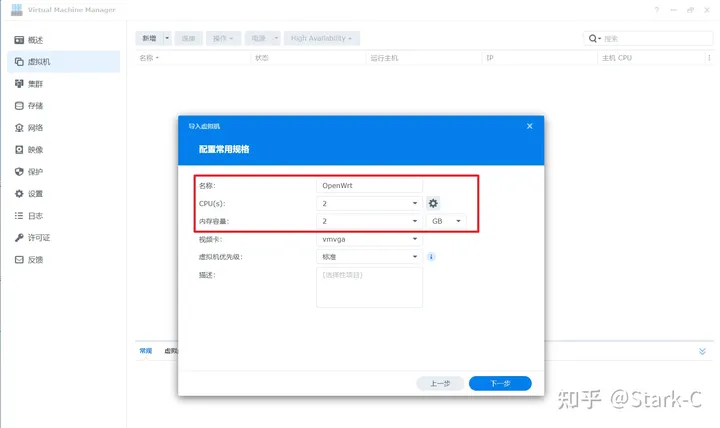
Task: Click the 集群 cluster icon
Action: click(19, 84)
